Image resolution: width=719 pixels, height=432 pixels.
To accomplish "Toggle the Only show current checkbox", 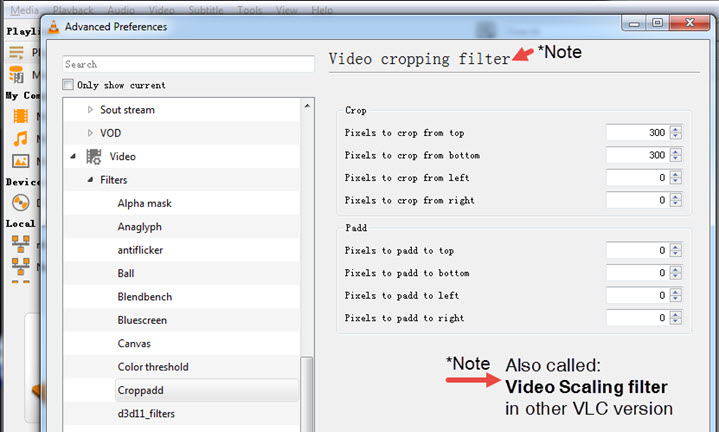I will coord(68,85).
